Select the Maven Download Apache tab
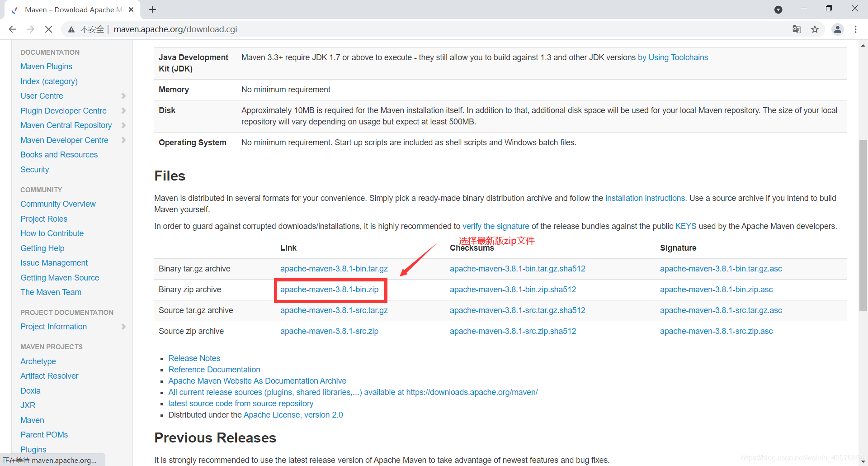Viewport: 868px width, 466px height. (x=72, y=10)
